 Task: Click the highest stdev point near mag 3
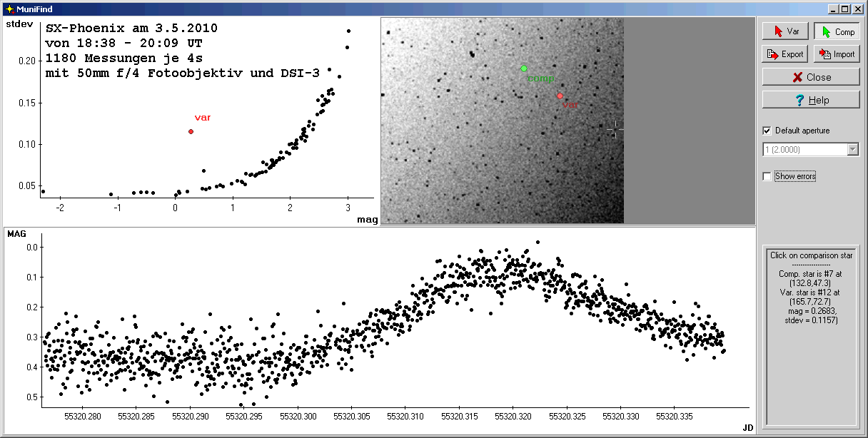348,31
